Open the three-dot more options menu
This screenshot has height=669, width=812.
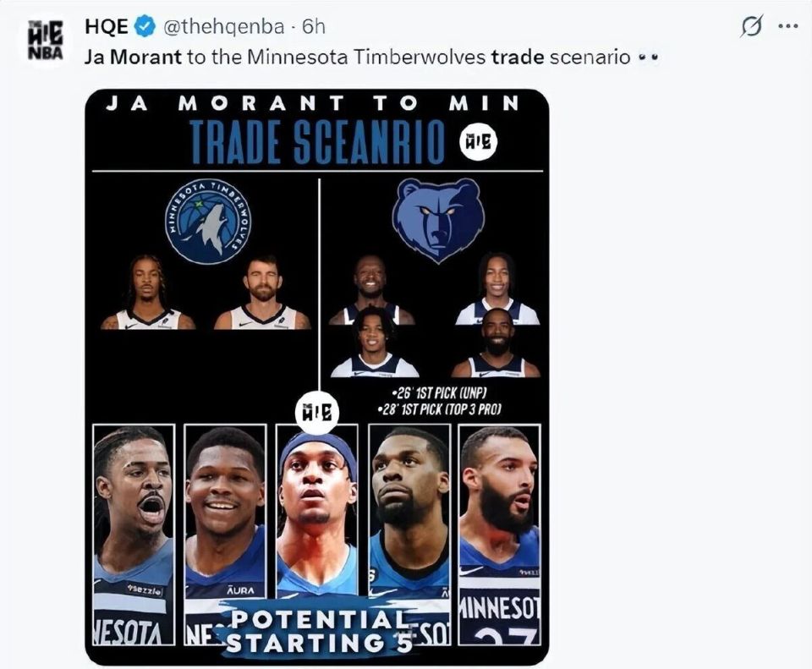(x=788, y=26)
